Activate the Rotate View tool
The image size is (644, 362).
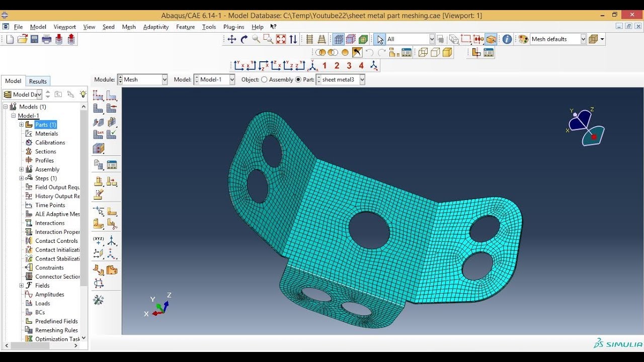244,39
